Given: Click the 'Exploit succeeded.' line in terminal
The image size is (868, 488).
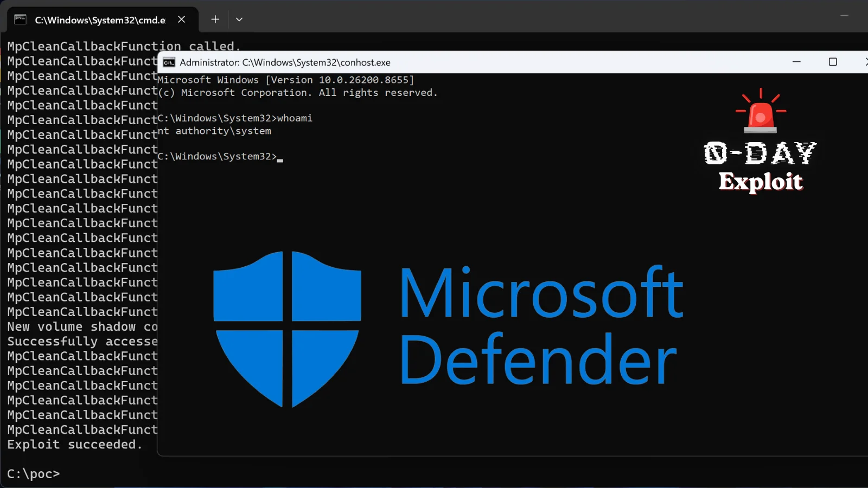Looking at the screenshot, I should 75,445.
